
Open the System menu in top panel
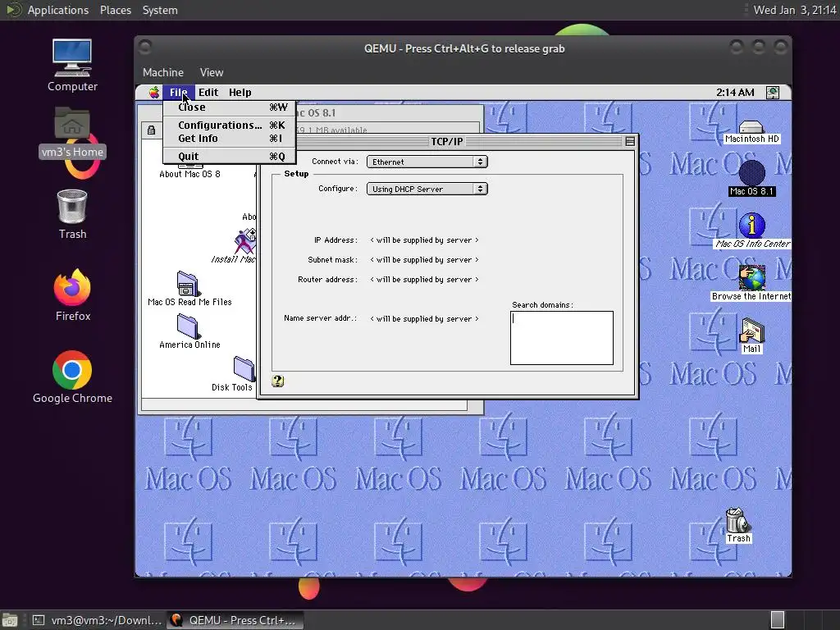[160, 10]
